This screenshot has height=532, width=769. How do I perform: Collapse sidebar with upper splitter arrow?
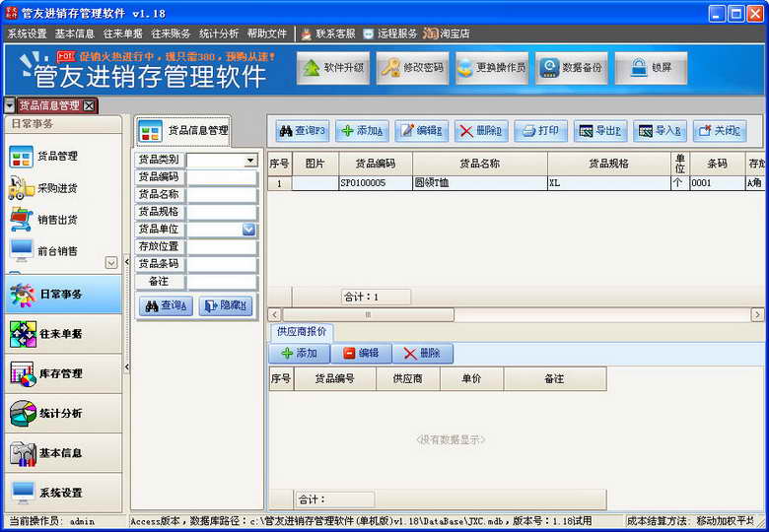click(x=127, y=262)
